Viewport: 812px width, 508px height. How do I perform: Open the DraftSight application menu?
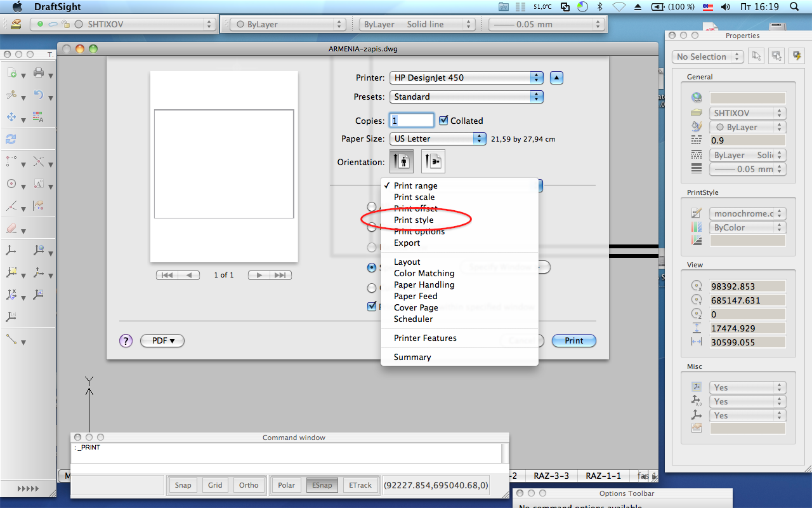point(57,6)
